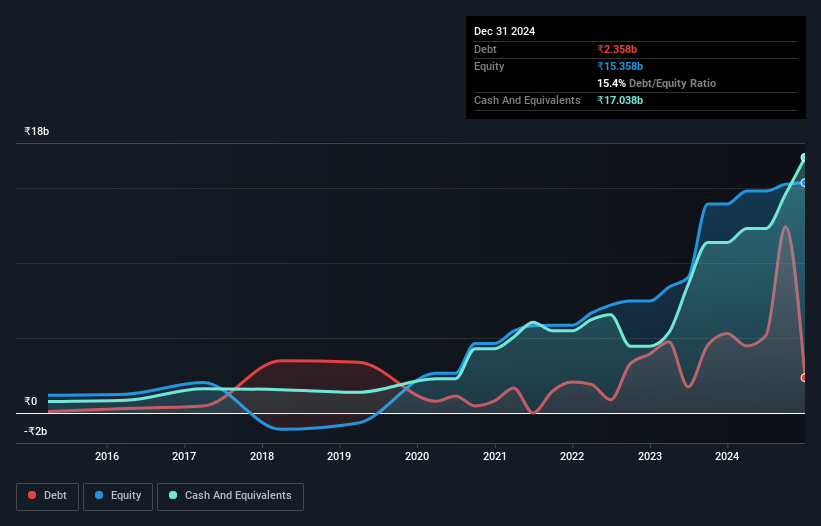The image size is (821, 526).
Task: Click the Debt label in tooltip
Action: [485, 49]
